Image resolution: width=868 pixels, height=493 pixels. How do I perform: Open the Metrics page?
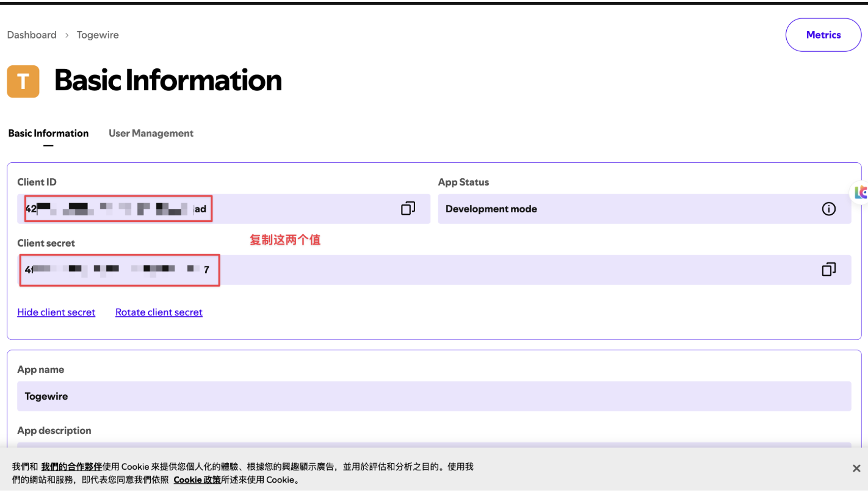point(823,35)
